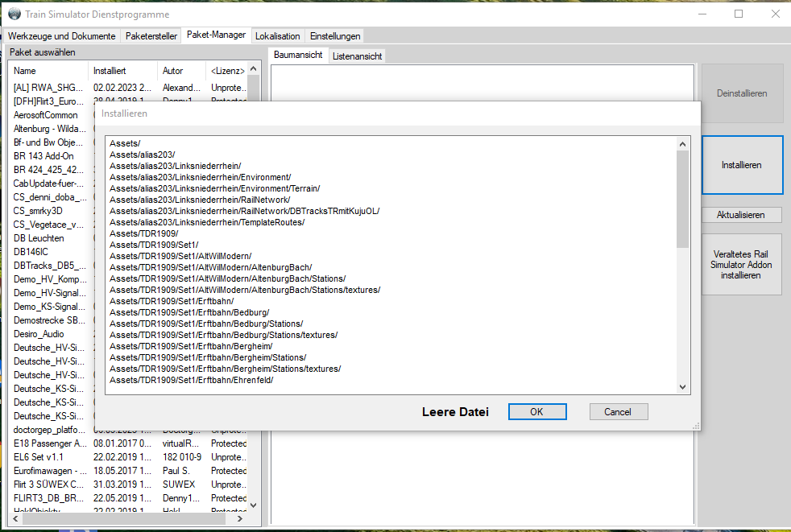Viewport: 791px width, 532px height.
Task: Click the Train Simulator app icon in title bar
Action: pos(14,14)
